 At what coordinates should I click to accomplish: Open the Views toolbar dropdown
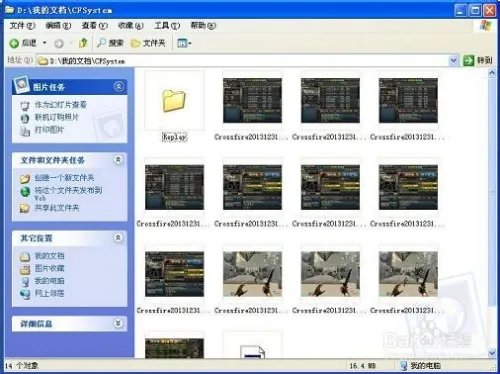tap(184, 43)
